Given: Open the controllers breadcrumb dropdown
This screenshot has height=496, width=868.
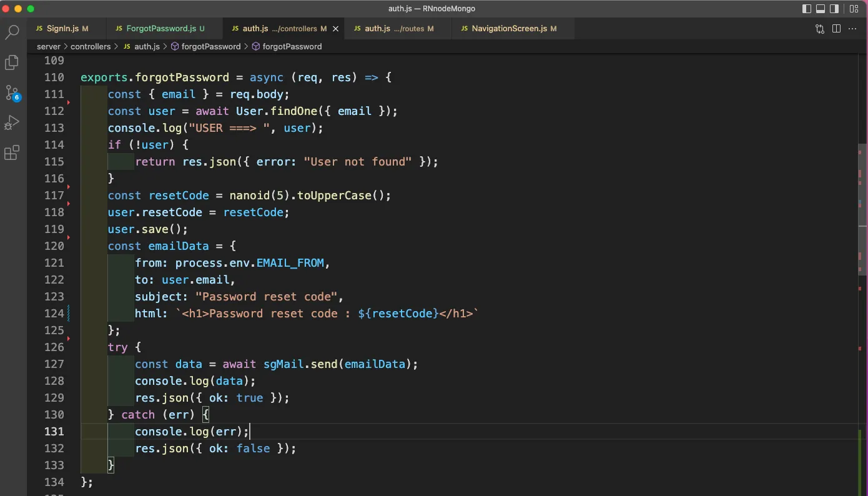Looking at the screenshot, I should (91, 46).
